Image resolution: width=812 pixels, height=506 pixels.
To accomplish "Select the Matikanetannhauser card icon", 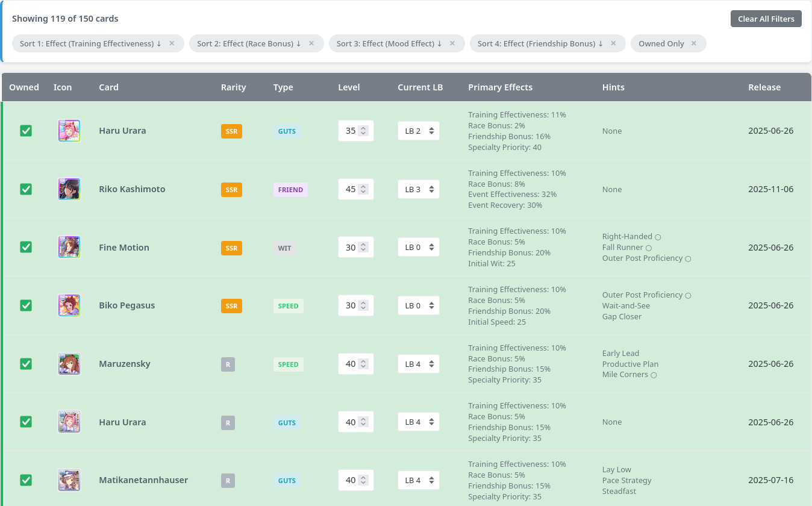I will (69, 480).
